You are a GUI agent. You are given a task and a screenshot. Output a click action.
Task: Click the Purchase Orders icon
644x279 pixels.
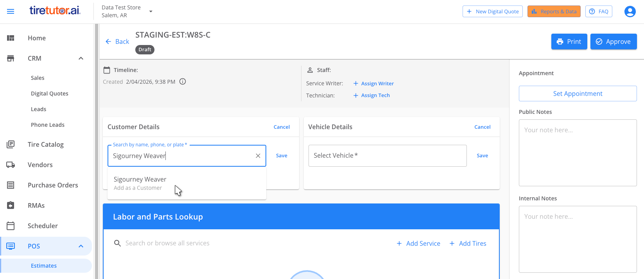tap(11, 185)
